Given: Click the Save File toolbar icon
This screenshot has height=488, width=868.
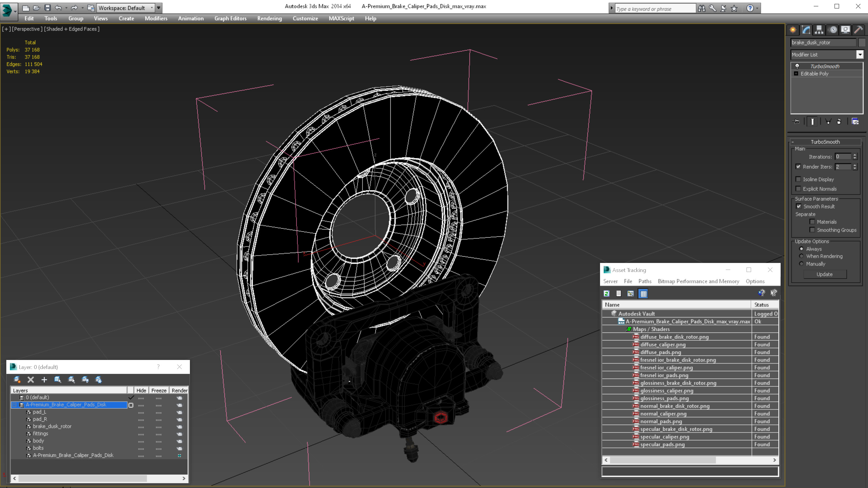Looking at the screenshot, I should [x=48, y=8].
